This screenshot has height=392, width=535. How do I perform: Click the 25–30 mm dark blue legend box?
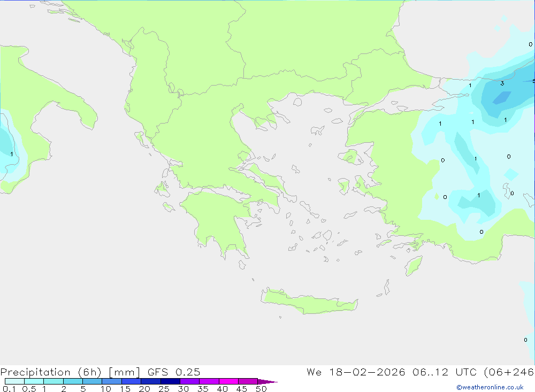click(x=170, y=381)
